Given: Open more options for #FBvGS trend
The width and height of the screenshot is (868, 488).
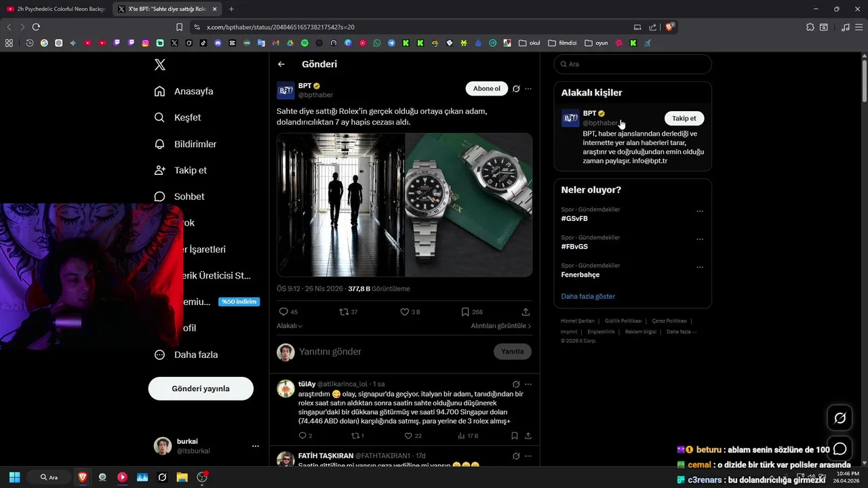Looking at the screenshot, I should (x=700, y=239).
